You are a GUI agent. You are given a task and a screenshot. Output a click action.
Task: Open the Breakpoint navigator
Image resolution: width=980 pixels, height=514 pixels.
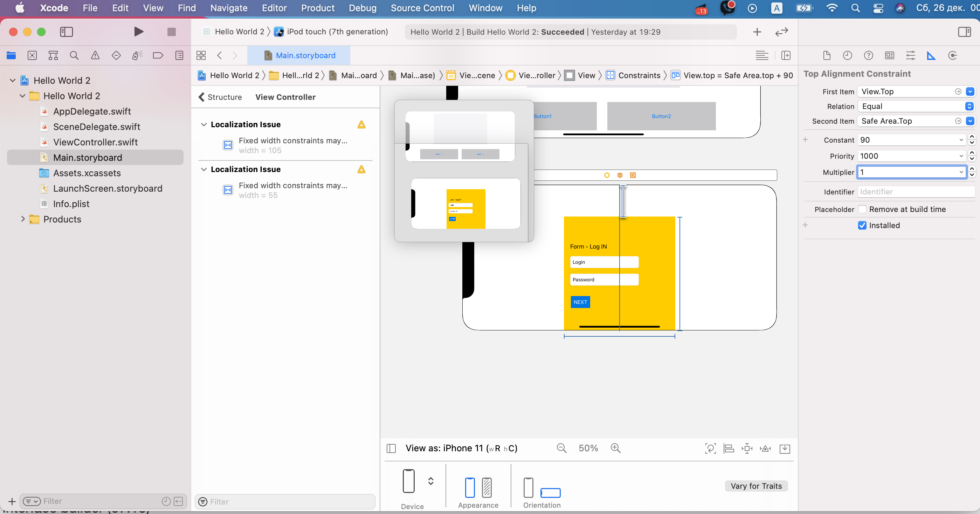click(158, 56)
